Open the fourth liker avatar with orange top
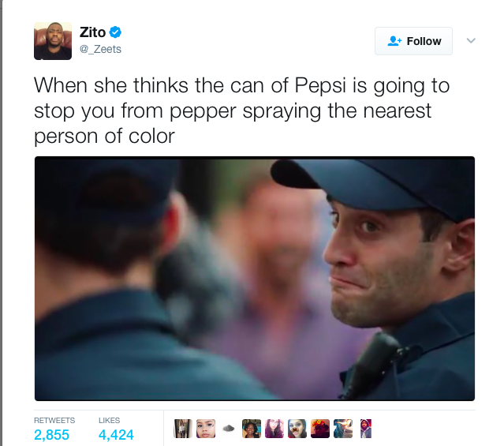Viewport: 504px width, 446px height. 252,429
